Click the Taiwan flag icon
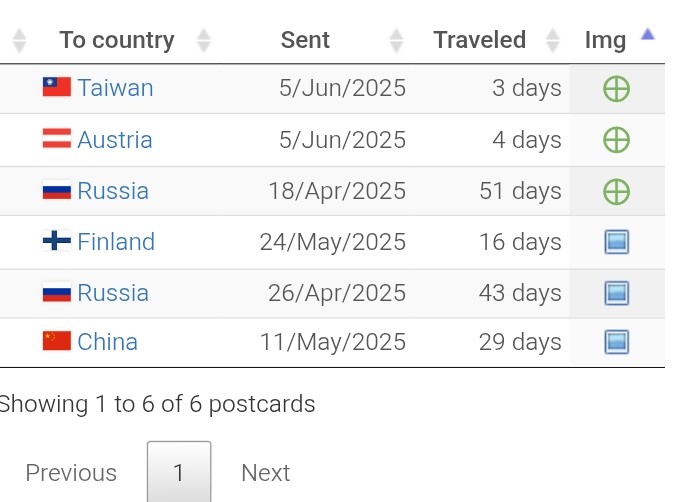This screenshot has height=502, width=696. (56, 87)
